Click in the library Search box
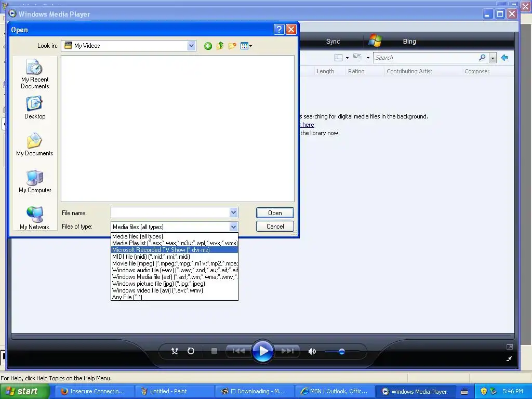This screenshot has height=399, width=532. point(426,58)
